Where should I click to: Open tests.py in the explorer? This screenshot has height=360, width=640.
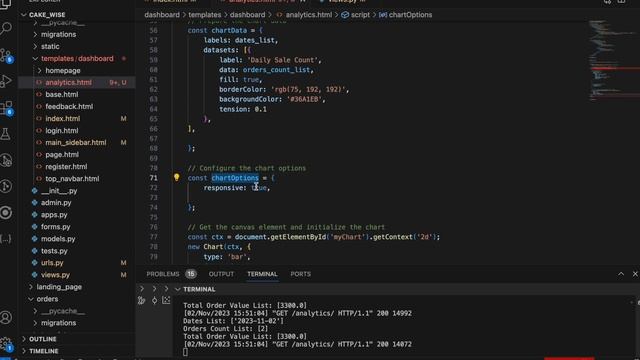[54, 251]
